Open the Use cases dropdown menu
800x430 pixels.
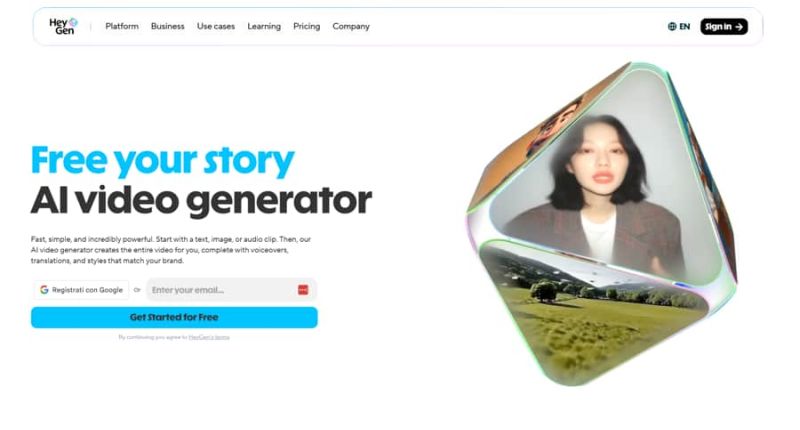[x=216, y=26]
